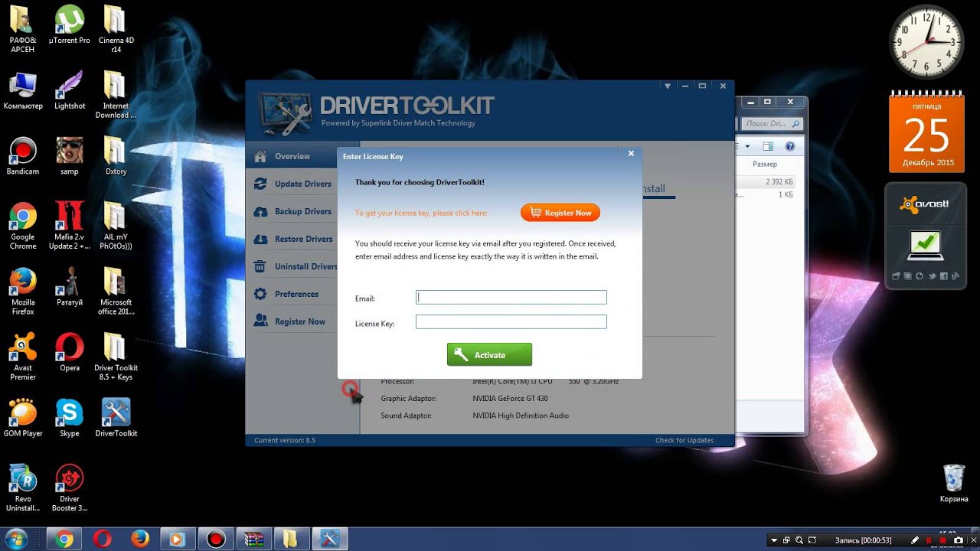Click the NVIDIA High Definition Audio text

coord(521,416)
